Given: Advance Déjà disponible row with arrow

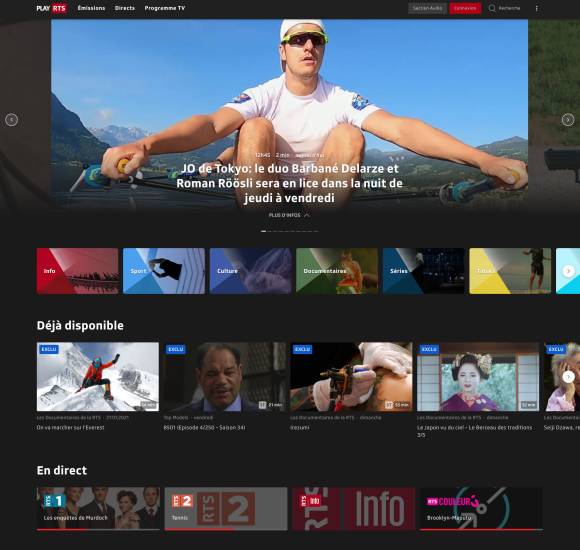Looking at the screenshot, I should pyautogui.click(x=569, y=377).
